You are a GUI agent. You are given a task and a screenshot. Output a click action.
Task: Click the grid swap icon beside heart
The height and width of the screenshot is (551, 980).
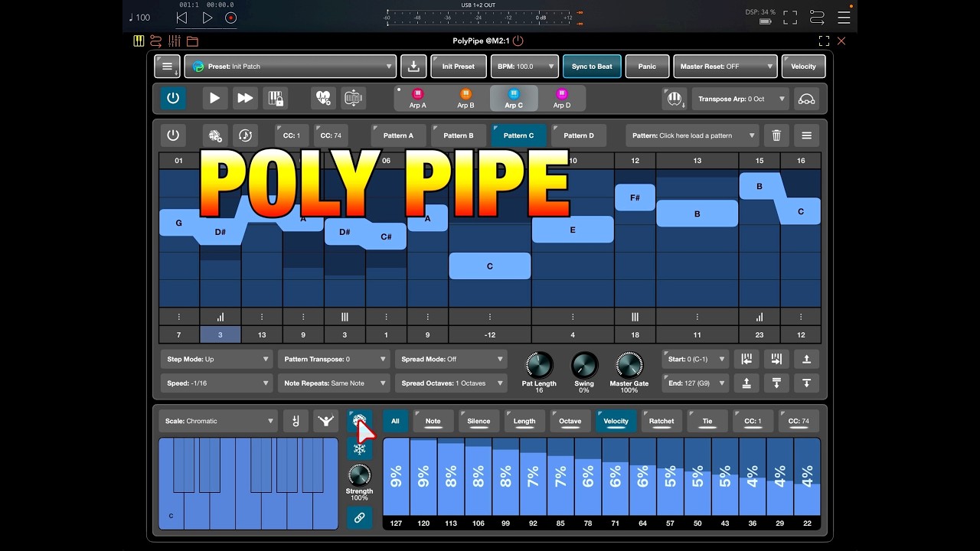click(353, 98)
